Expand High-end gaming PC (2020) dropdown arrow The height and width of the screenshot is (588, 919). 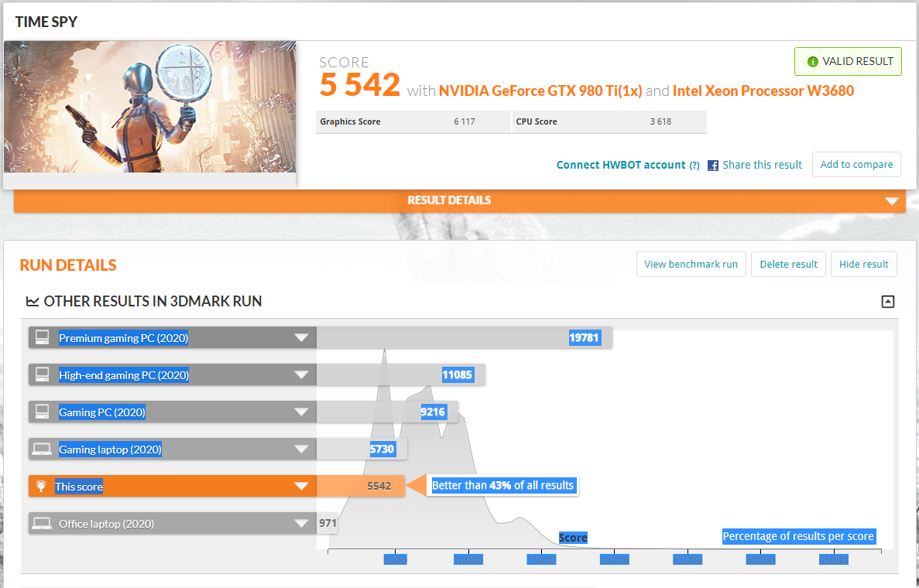[301, 374]
